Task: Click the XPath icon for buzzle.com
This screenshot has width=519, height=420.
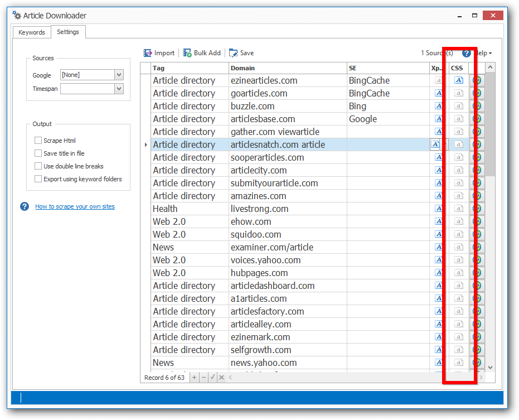Action: click(x=439, y=106)
